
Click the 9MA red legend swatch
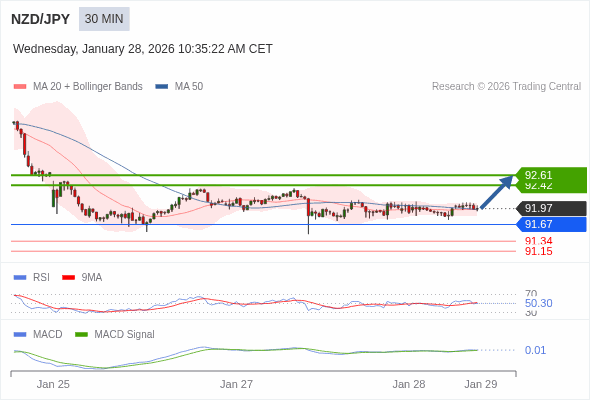click(x=68, y=278)
